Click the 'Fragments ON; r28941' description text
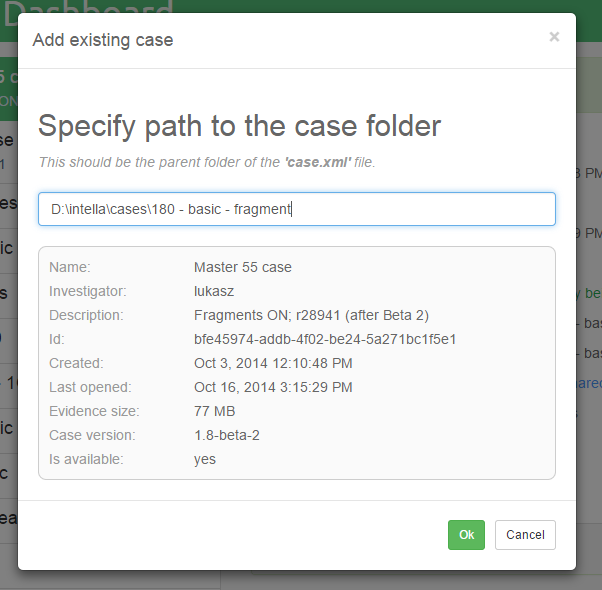 (311, 315)
